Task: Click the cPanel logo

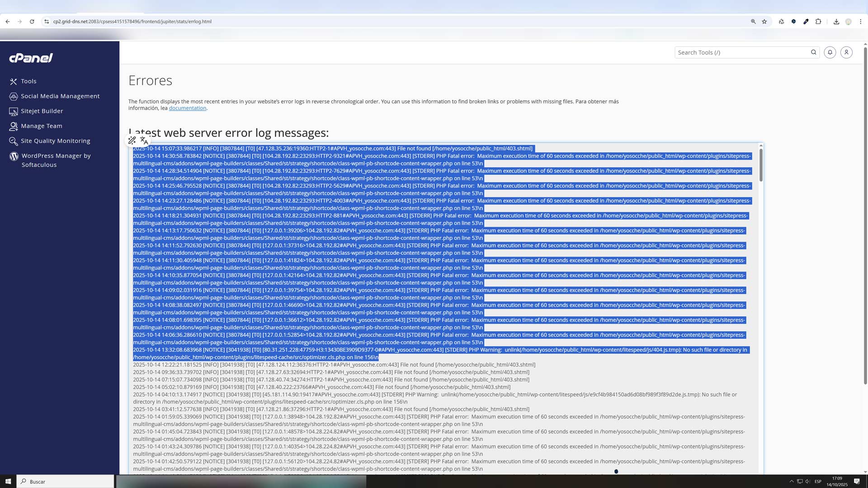Action: [31, 58]
